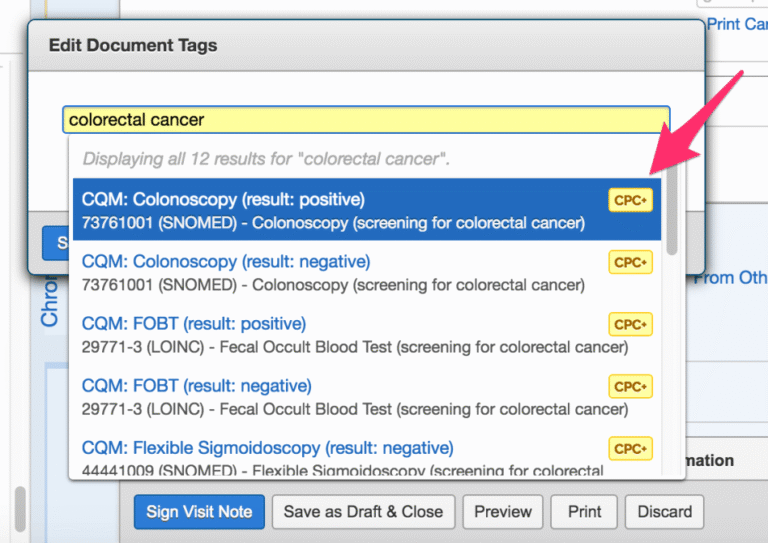The width and height of the screenshot is (768, 543).
Task: Click Save as Draft & Close
Action: (363, 512)
